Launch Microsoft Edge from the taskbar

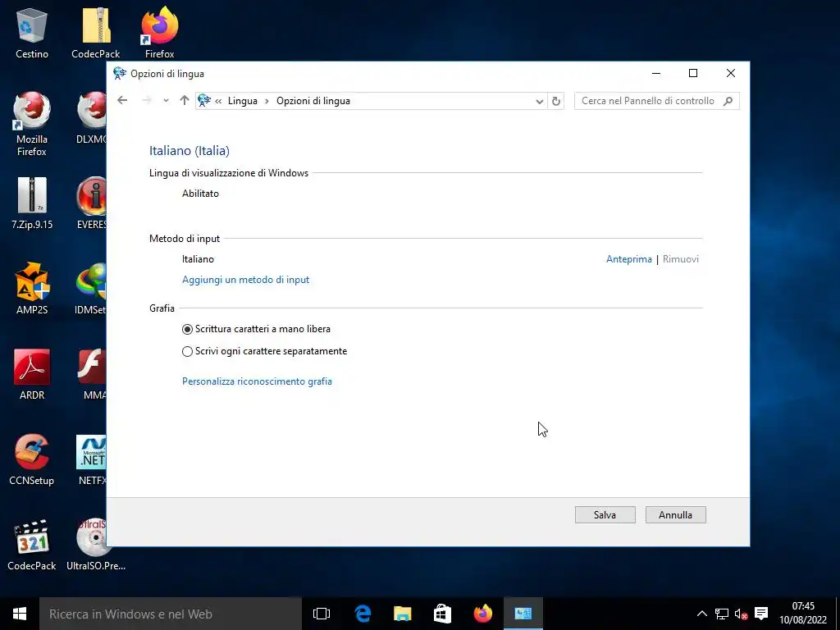[363, 614]
